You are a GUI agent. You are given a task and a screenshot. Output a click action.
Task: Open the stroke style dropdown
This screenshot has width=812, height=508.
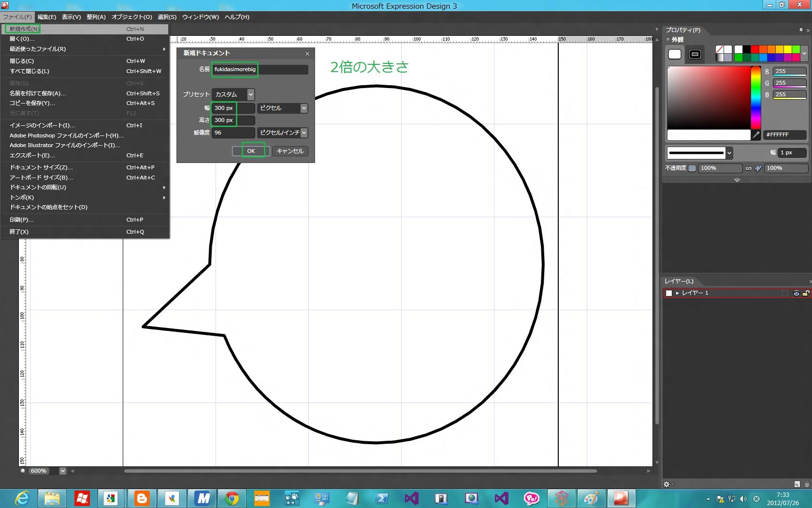click(729, 153)
